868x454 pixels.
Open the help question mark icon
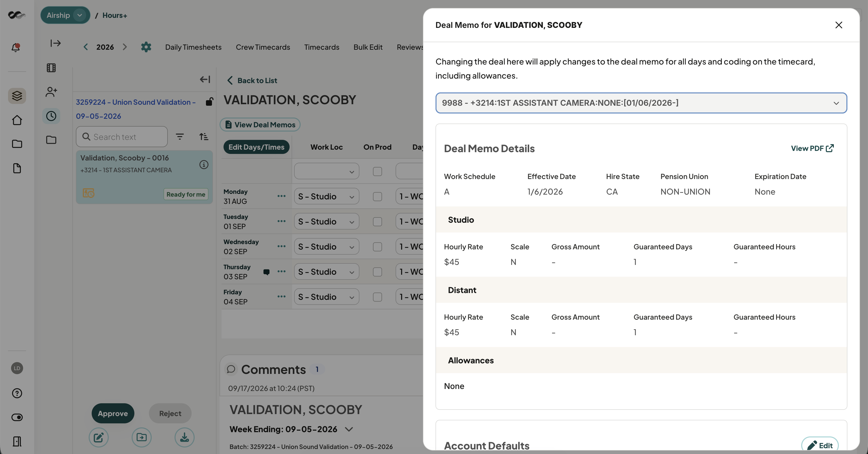[x=17, y=393]
